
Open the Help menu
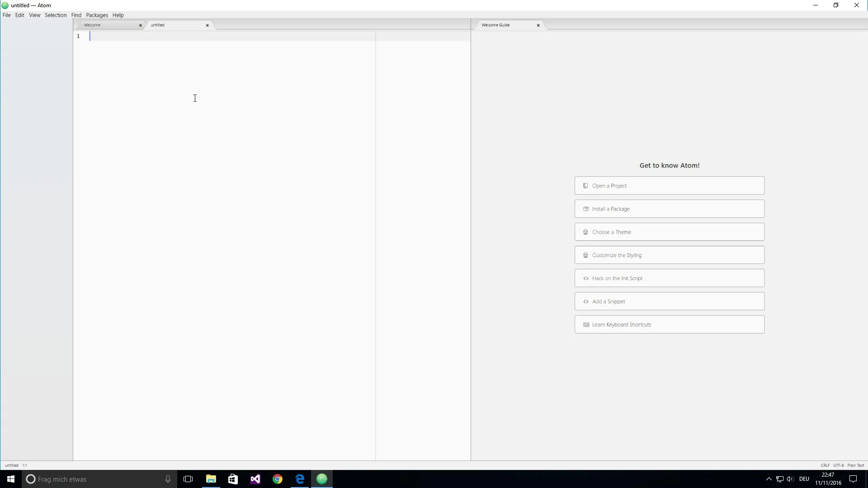point(118,15)
